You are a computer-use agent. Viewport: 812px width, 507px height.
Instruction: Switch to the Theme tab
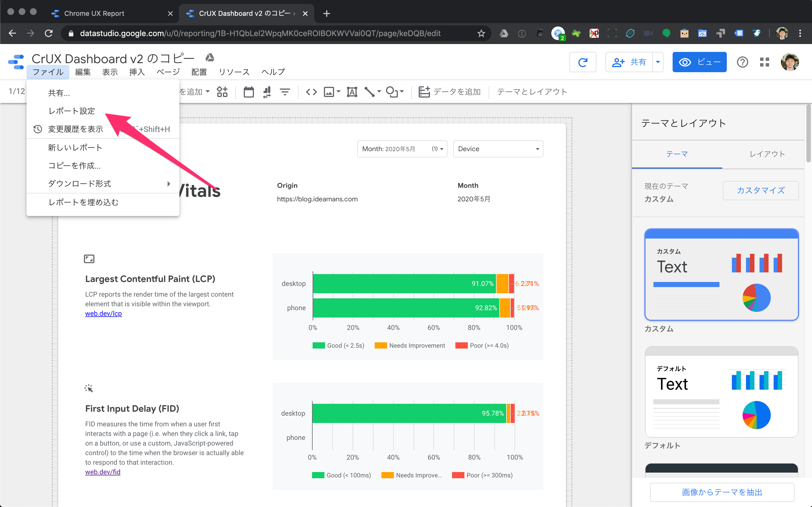[x=677, y=154]
